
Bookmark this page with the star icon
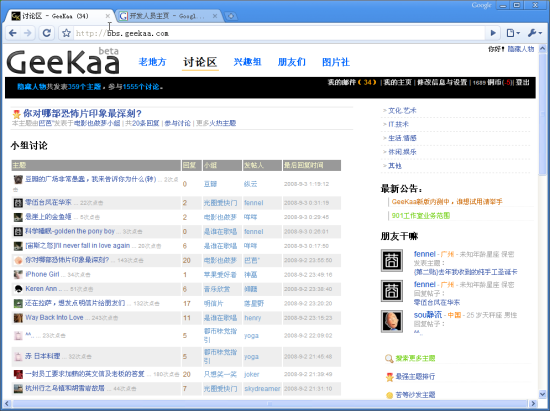[66, 33]
